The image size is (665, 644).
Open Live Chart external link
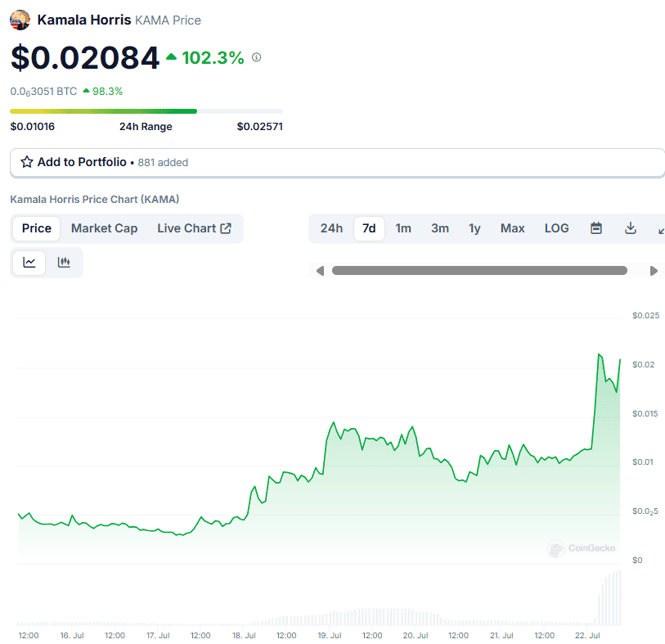[194, 228]
